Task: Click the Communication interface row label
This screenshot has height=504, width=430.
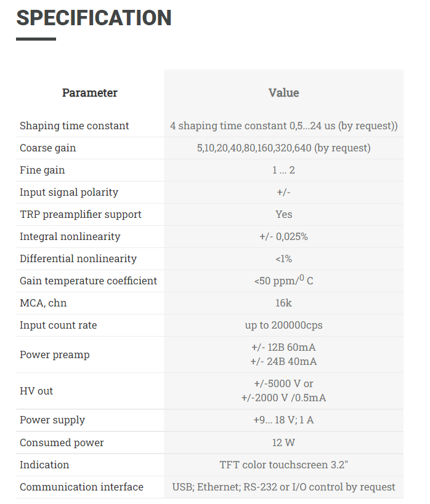Action: pyautogui.click(x=81, y=487)
